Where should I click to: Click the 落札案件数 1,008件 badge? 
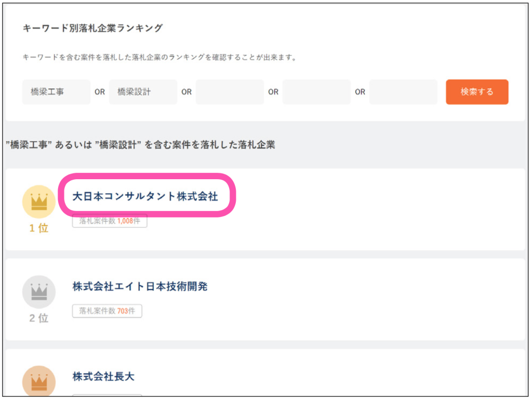pos(110,221)
